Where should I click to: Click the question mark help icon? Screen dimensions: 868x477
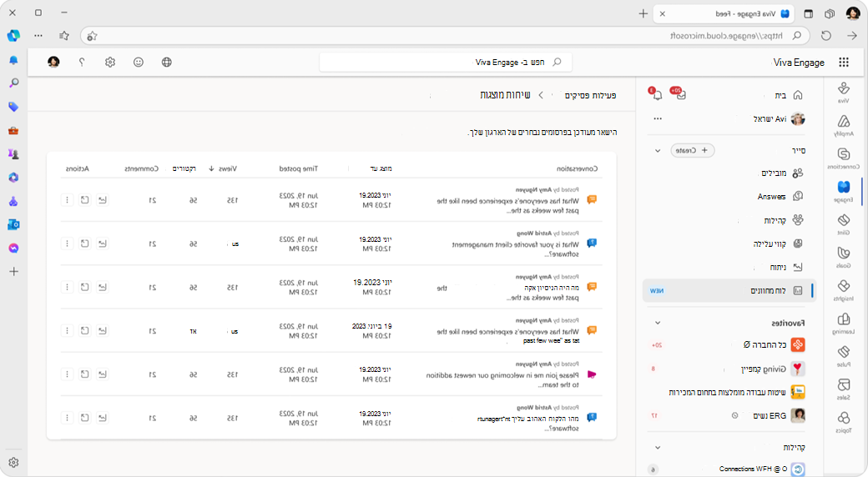(x=82, y=62)
